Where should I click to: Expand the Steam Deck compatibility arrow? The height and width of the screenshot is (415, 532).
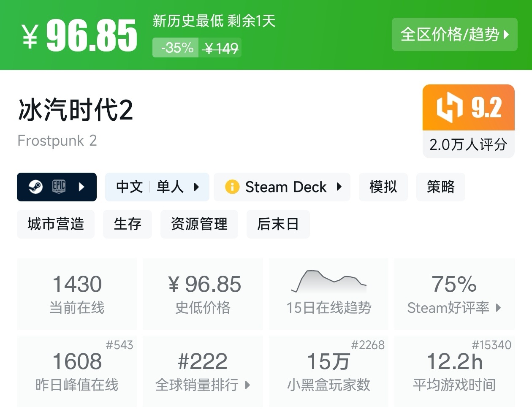pos(339,187)
